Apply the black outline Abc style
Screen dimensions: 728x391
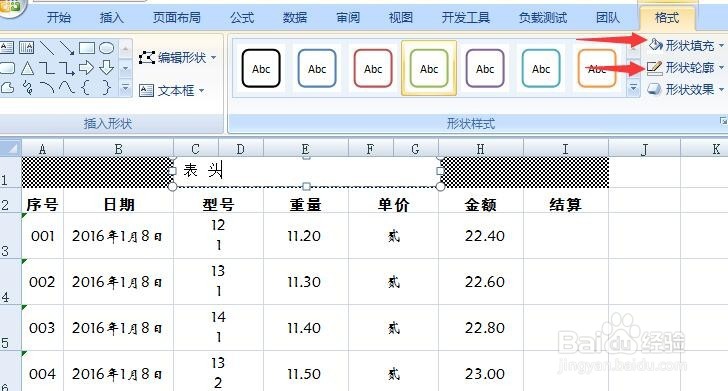pyautogui.click(x=261, y=69)
